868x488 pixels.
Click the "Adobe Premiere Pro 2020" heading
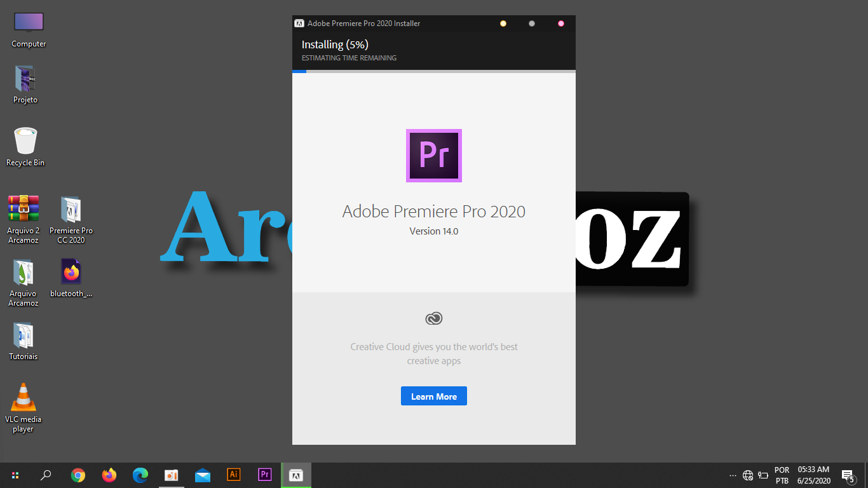[x=434, y=211]
